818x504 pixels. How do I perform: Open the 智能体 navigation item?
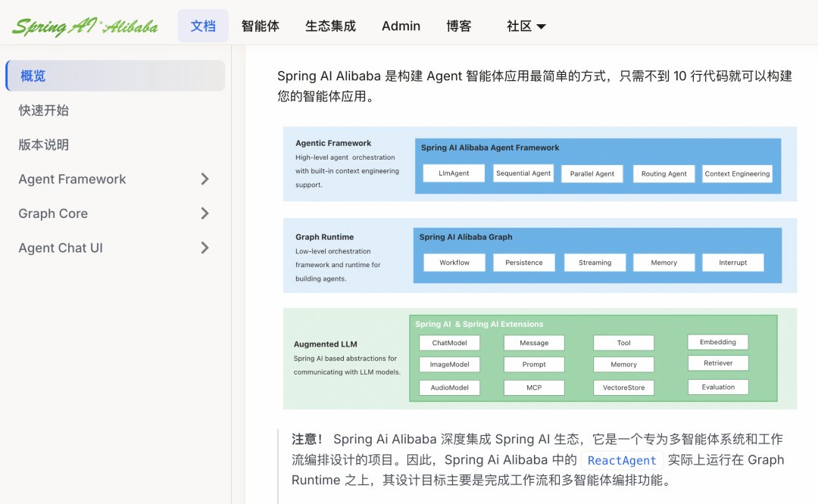click(261, 26)
